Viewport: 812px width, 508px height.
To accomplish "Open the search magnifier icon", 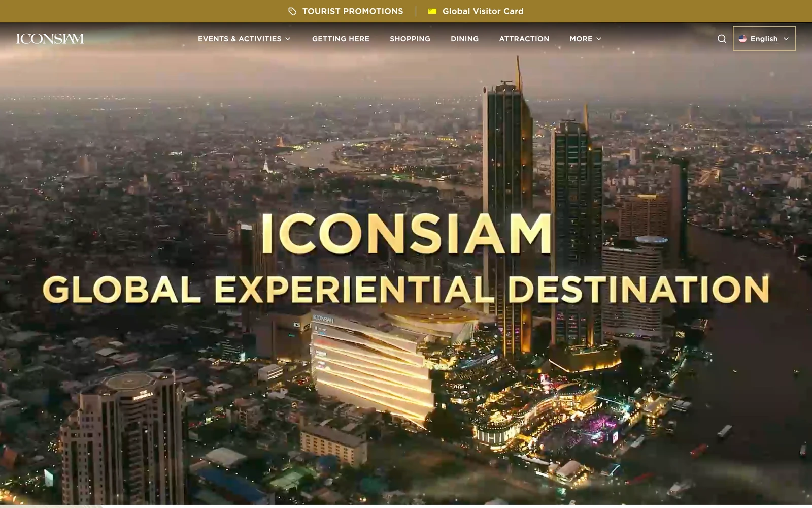I will click(722, 39).
